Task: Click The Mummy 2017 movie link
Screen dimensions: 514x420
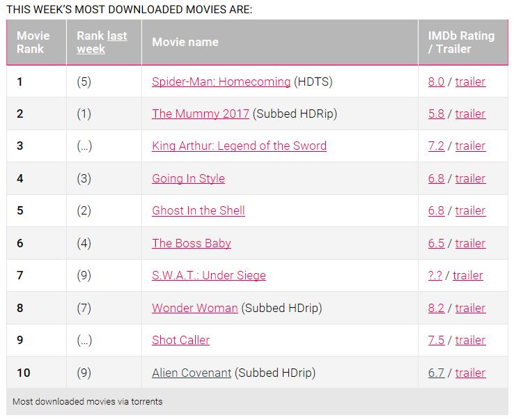Action: [200, 114]
